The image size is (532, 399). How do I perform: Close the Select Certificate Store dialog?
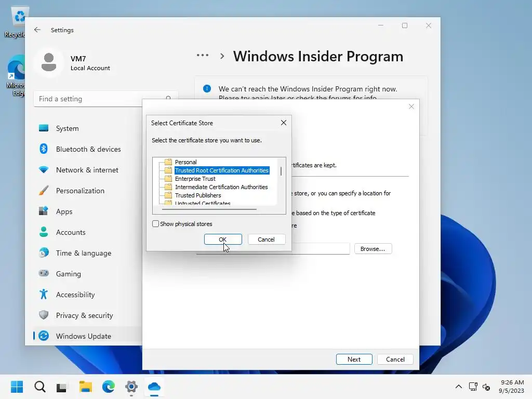284,123
